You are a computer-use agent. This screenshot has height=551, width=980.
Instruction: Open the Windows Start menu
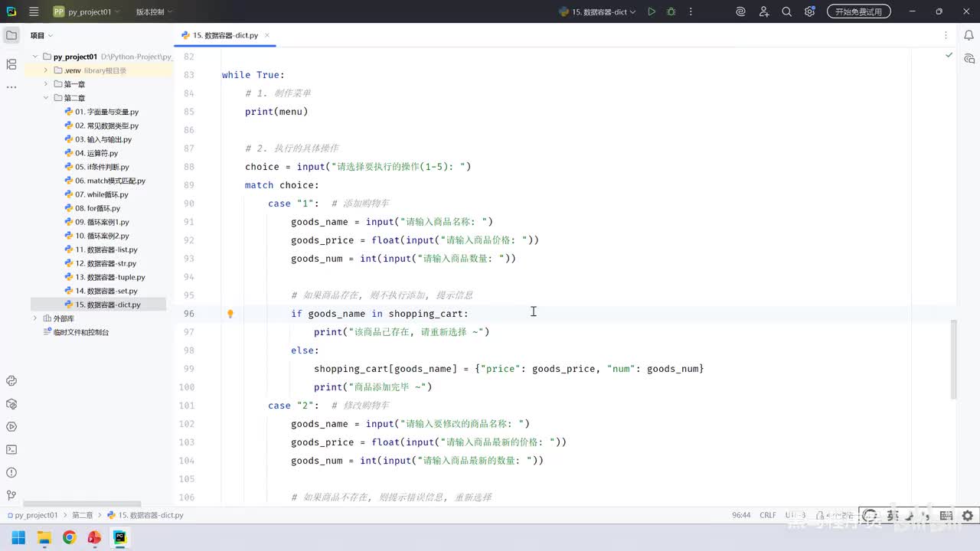pos(18,537)
